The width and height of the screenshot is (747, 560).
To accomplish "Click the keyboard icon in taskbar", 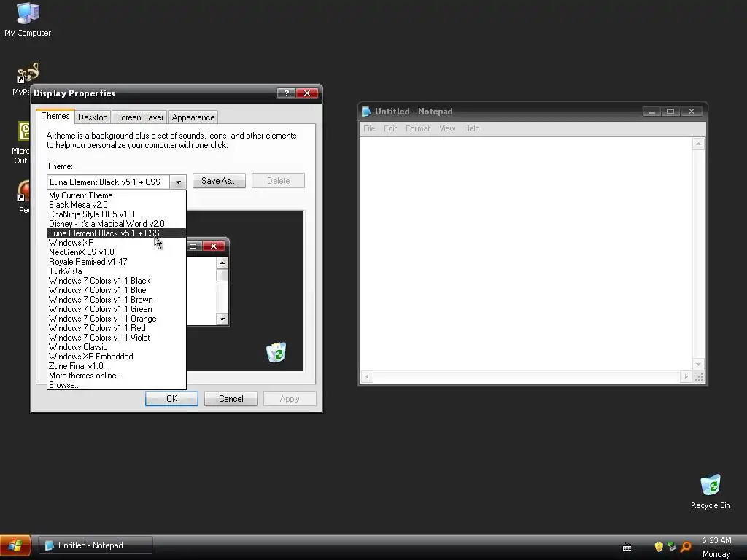I will coord(627,548).
